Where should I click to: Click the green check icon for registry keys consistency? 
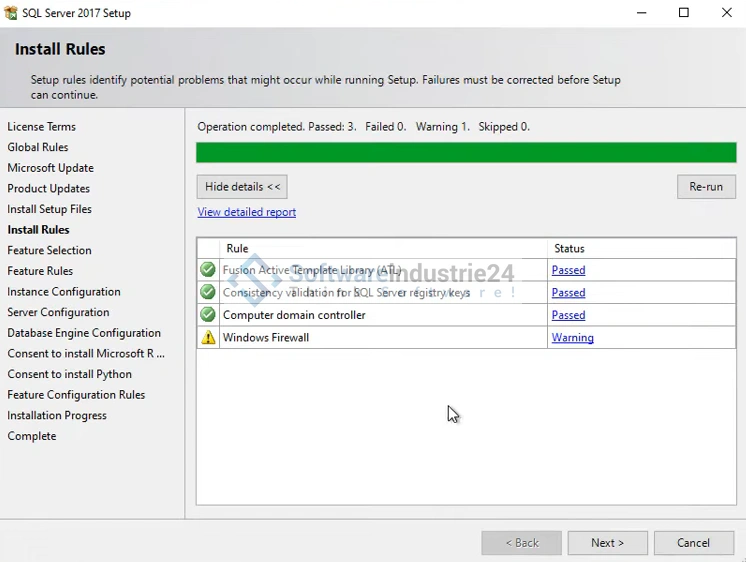(x=208, y=292)
